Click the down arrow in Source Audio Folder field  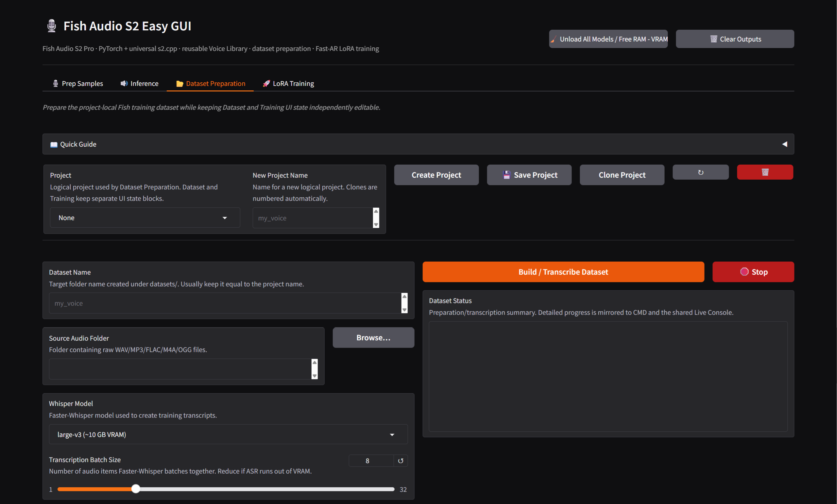coord(315,376)
